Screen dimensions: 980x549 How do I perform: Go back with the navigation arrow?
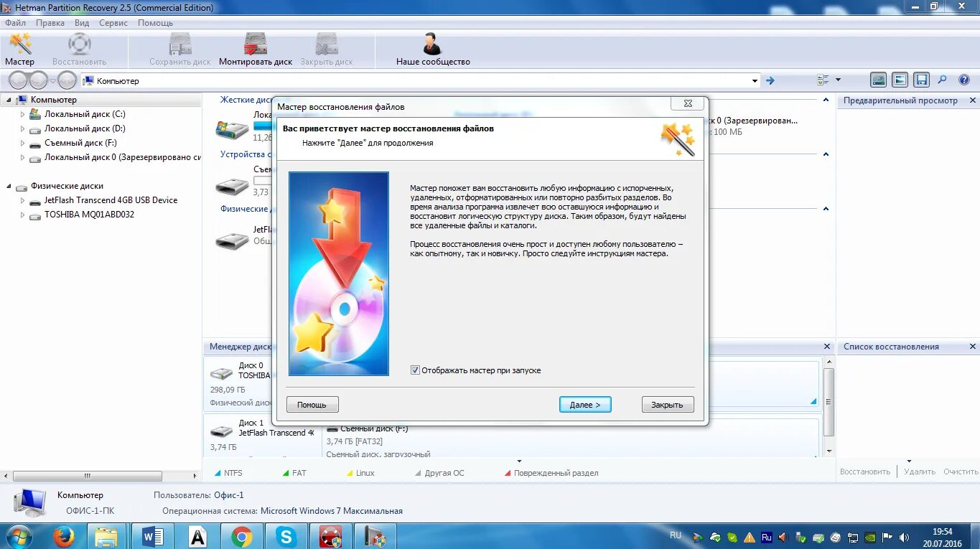(19, 80)
